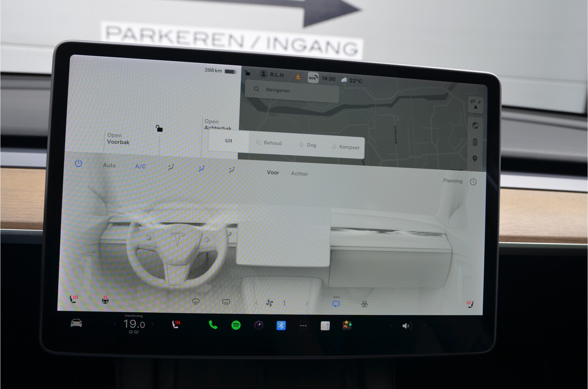Viewport: 588px width, 389px height.
Task: Turn on rear window defrost
Action: click(226, 302)
